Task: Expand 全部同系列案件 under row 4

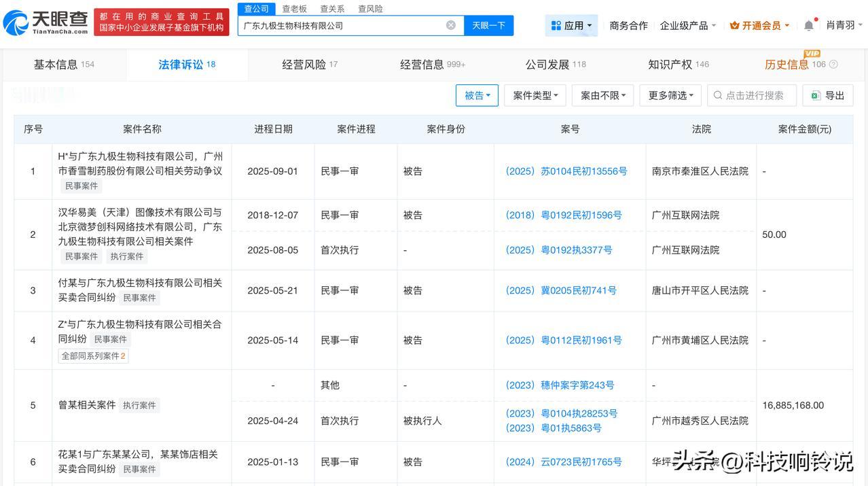Action: [x=93, y=355]
